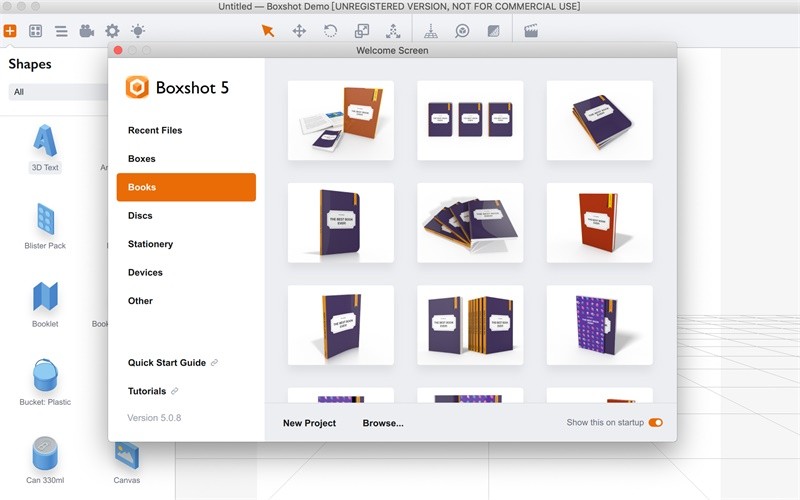Click the drop to floor icon

431,31
